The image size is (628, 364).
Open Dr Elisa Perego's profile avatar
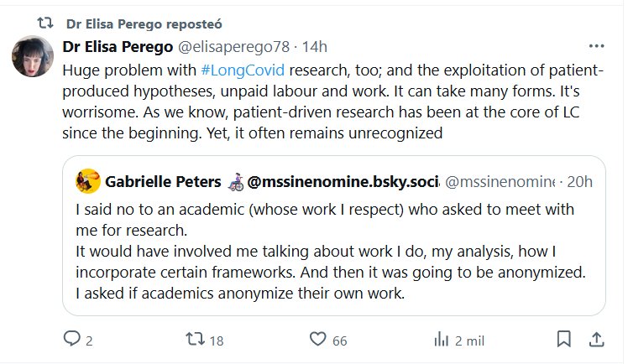[x=34, y=57]
